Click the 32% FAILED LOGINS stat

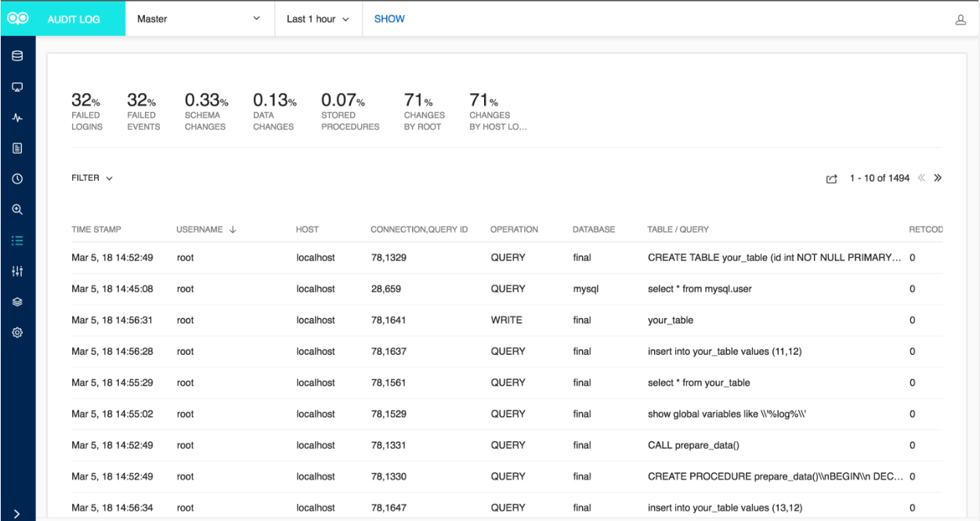click(87, 112)
